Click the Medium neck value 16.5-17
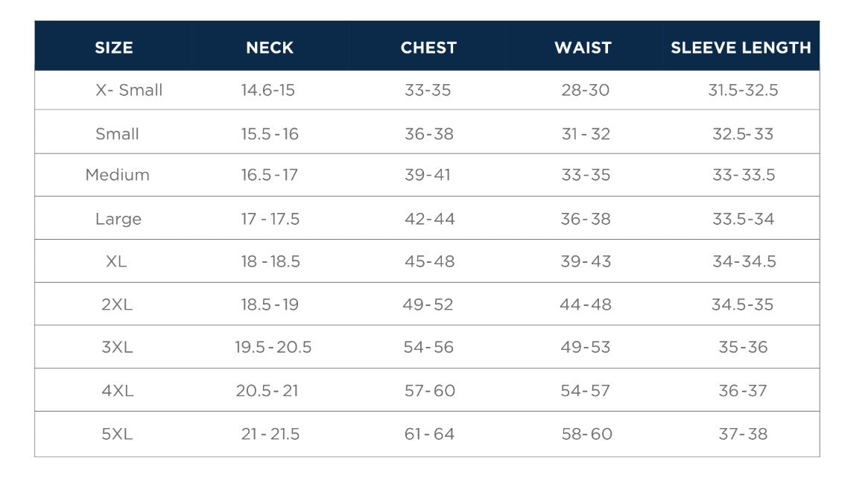 click(269, 175)
